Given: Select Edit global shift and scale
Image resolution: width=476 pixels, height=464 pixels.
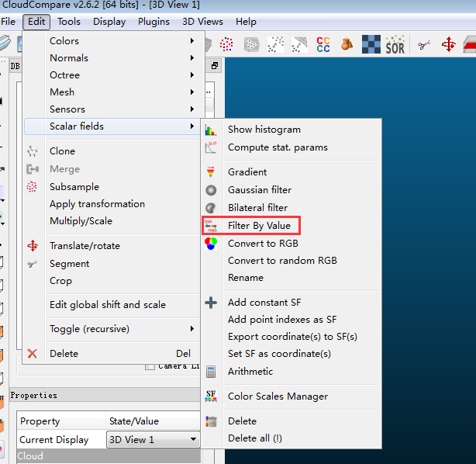Looking at the screenshot, I should click(x=108, y=305).
